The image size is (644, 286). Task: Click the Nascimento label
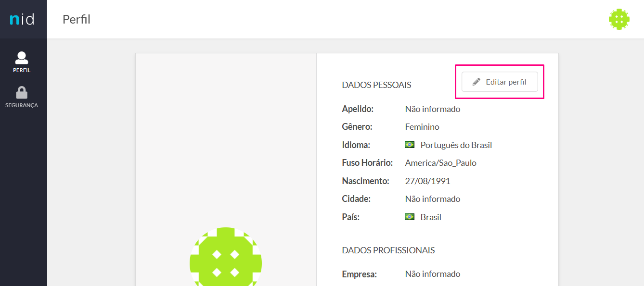coord(365,181)
